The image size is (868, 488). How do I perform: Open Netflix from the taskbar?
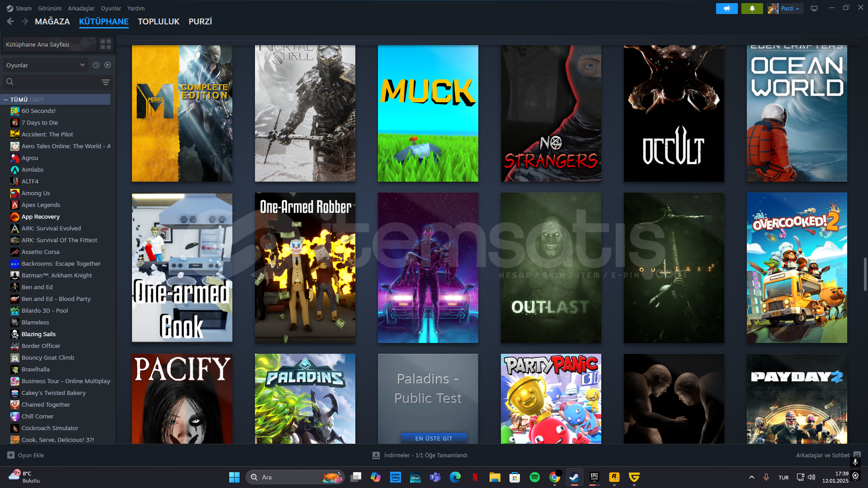tap(475, 477)
